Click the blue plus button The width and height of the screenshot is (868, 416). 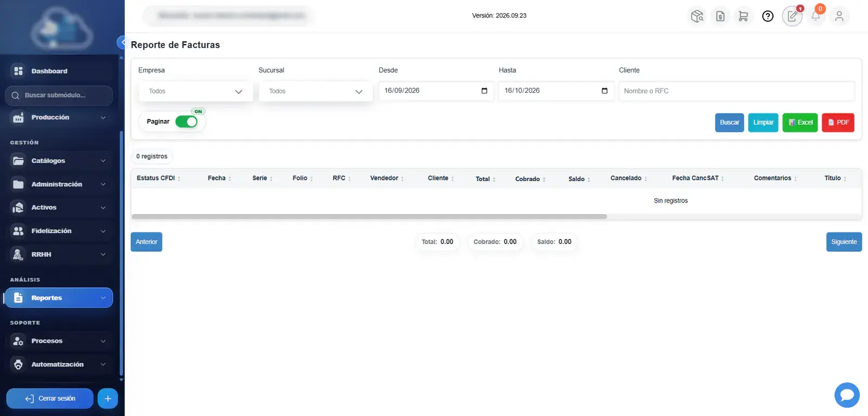107,399
